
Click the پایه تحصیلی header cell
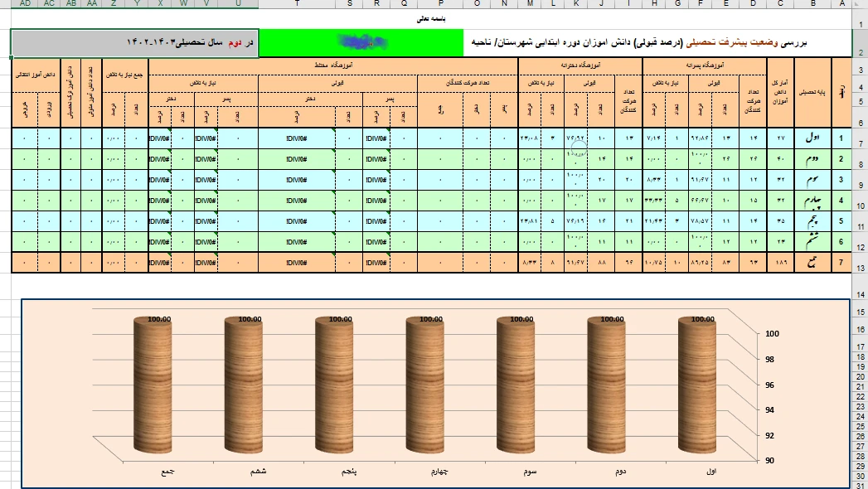[812, 93]
